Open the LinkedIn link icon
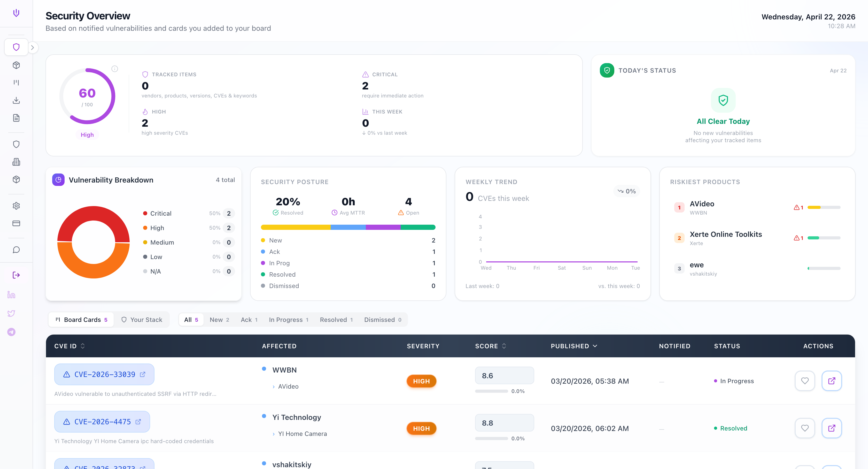The image size is (868, 469). coord(11,295)
